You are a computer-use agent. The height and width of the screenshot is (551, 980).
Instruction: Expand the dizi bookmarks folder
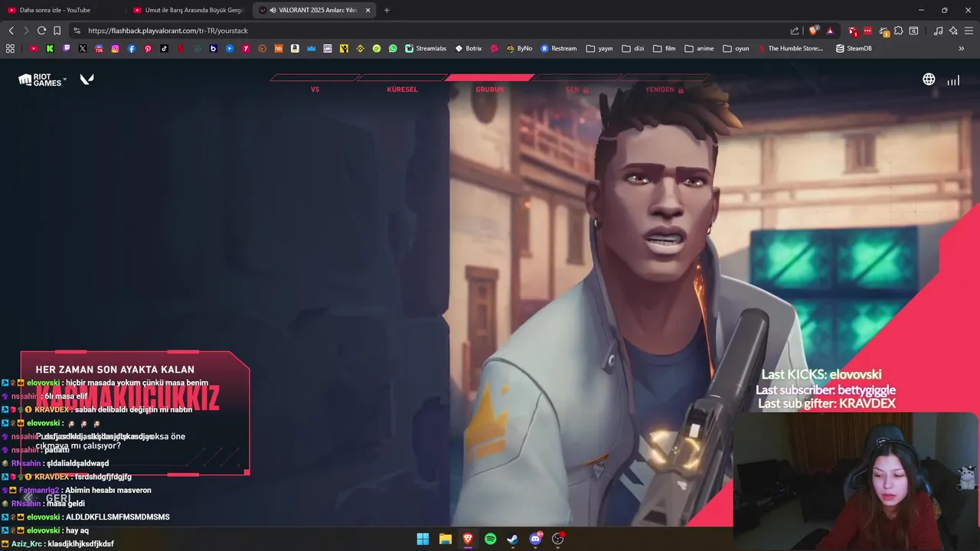click(x=633, y=48)
